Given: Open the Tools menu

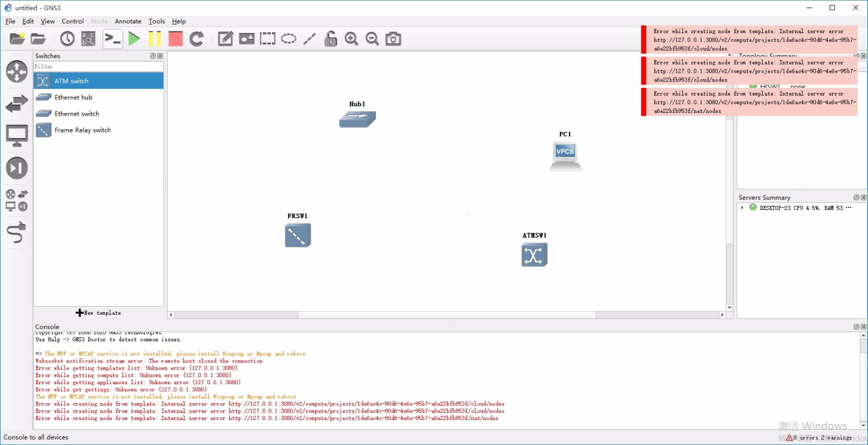Looking at the screenshot, I should (x=156, y=21).
